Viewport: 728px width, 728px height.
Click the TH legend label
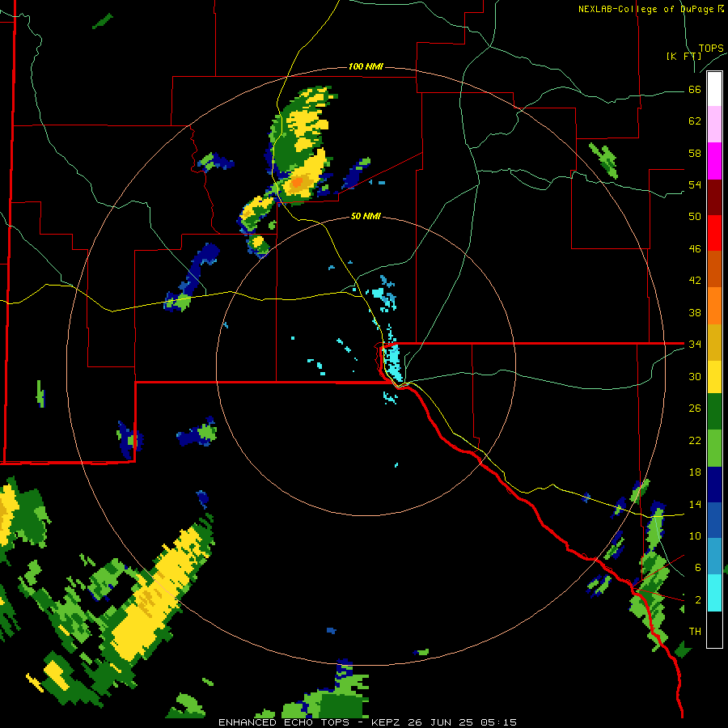tap(695, 632)
